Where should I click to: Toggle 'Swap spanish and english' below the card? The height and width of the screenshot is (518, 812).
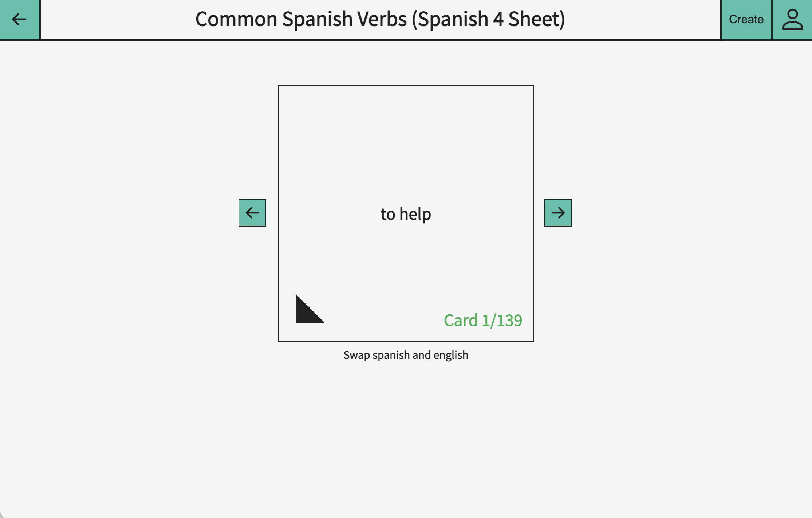click(x=406, y=354)
